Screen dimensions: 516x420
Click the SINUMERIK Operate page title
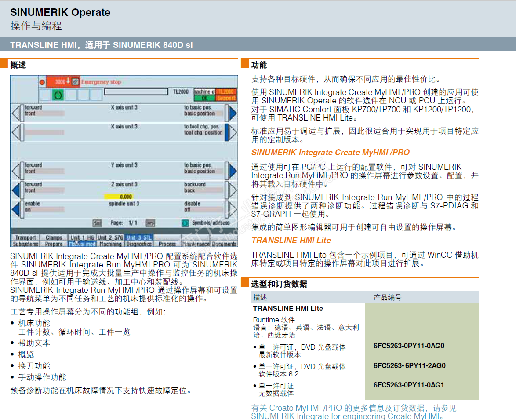click(60, 12)
